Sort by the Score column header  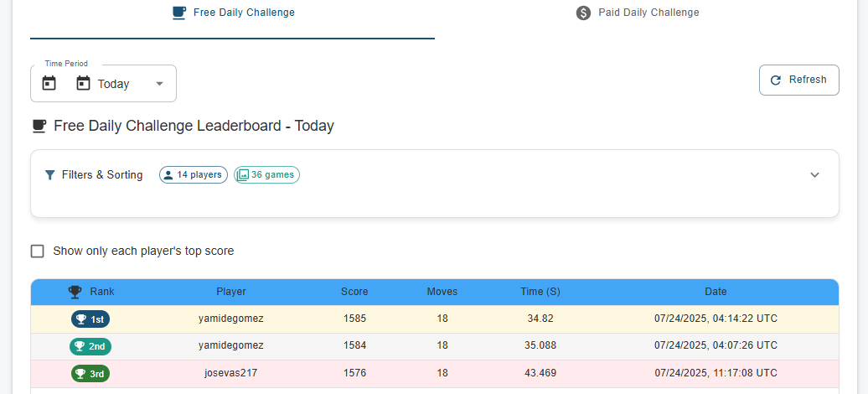[354, 292]
